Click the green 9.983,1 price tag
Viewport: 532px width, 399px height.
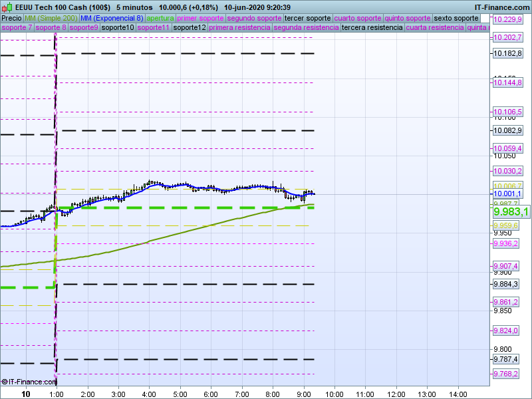click(x=511, y=211)
